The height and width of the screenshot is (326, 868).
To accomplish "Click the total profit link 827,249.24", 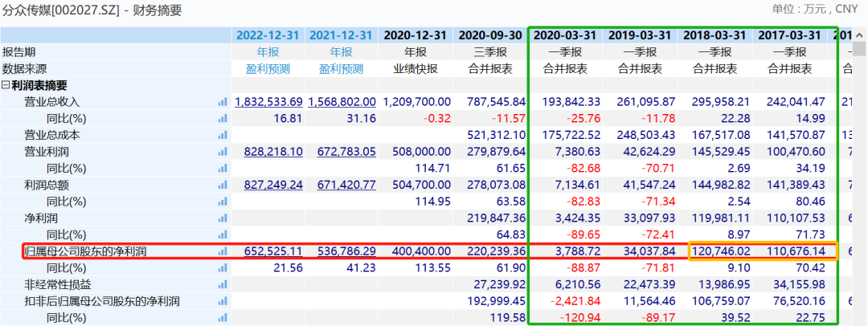I will point(273,185).
